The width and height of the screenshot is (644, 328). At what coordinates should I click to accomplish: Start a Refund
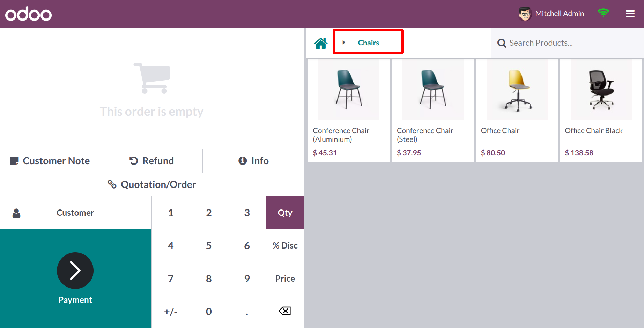click(152, 161)
